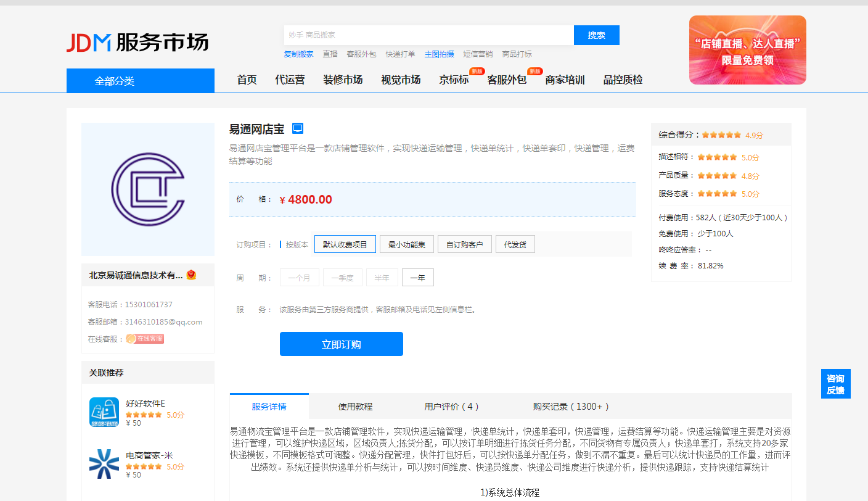Image resolution: width=868 pixels, height=501 pixels.
Task: Click the 好好软件E app icon
Action: point(104,412)
